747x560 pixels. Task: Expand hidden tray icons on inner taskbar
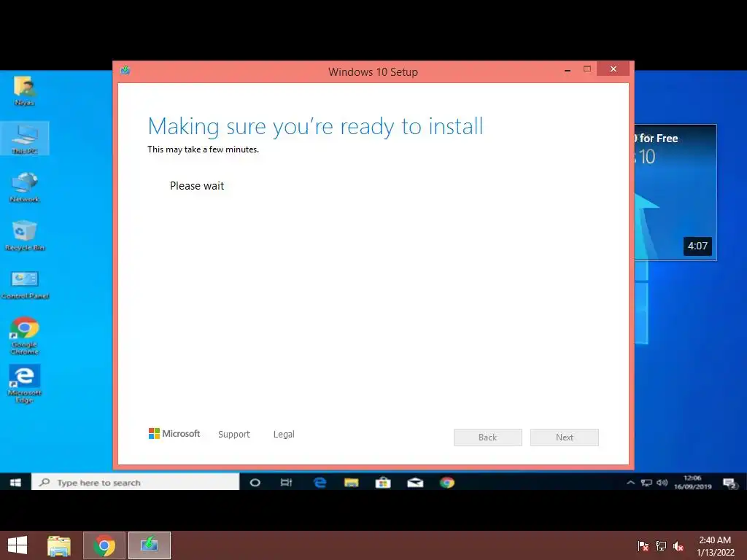click(x=631, y=483)
